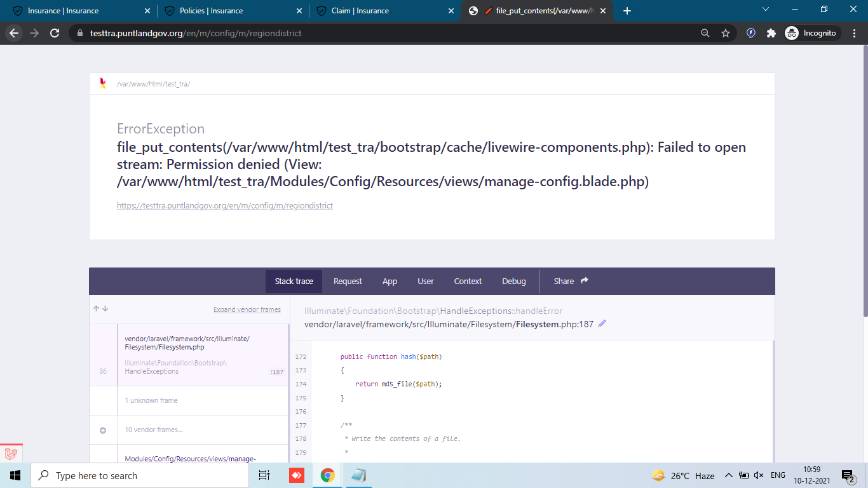Click line 174 return md5_file code
Screen dimensions: 868x488
tap(398, 384)
